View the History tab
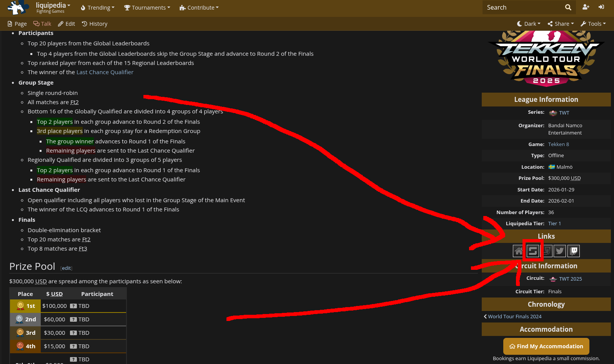This screenshot has width=614, height=364. coord(95,24)
